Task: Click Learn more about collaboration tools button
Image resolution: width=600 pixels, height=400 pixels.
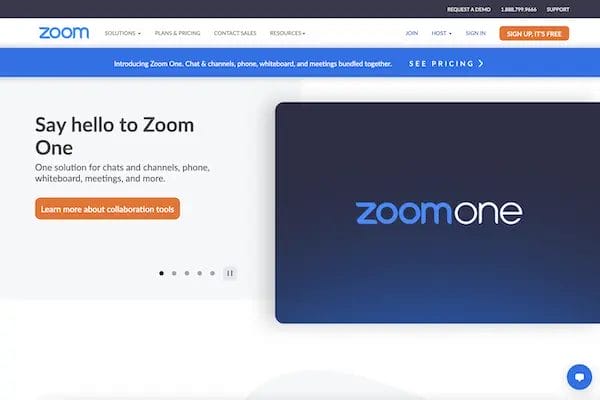Action: (x=108, y=209)
